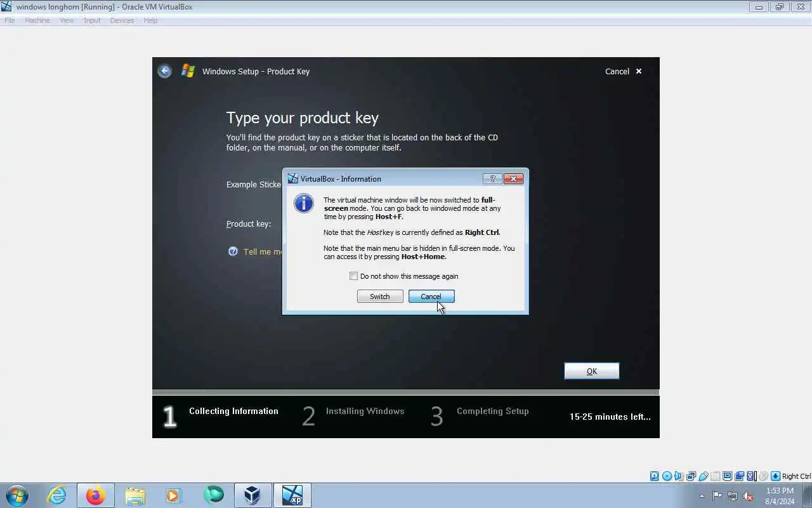Open Windows Explorer from the taskbar
Viewport: 812px width, 508px height.
135,495
